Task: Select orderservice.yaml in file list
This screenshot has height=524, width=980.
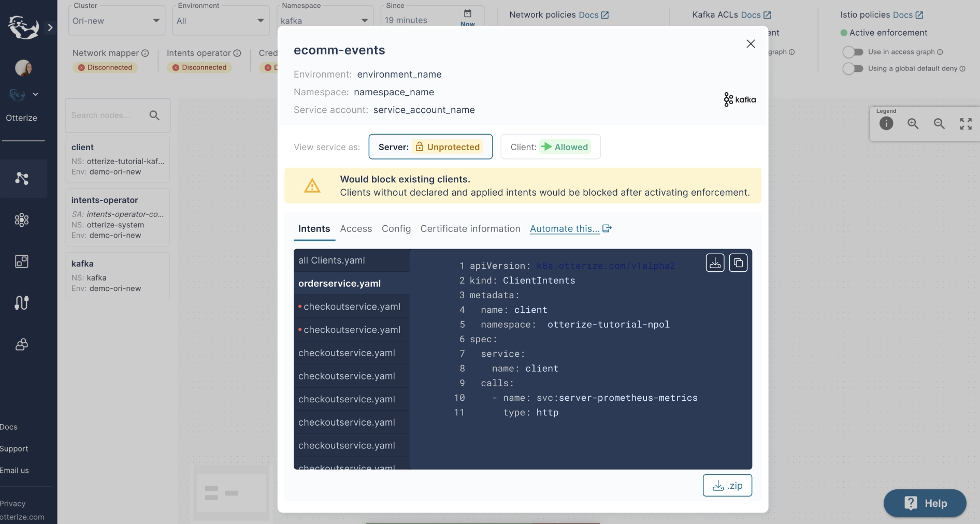Action: pos(352,284)
